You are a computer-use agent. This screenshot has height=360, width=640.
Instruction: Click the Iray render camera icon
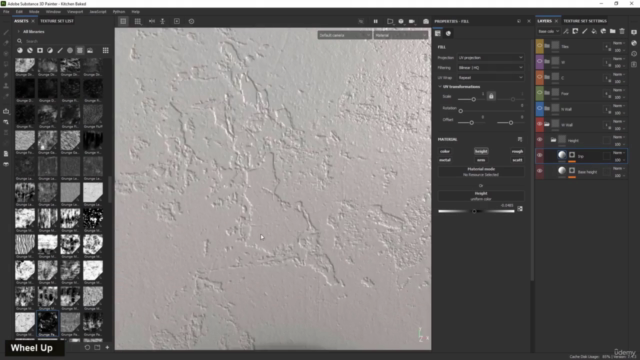[426, 21]
